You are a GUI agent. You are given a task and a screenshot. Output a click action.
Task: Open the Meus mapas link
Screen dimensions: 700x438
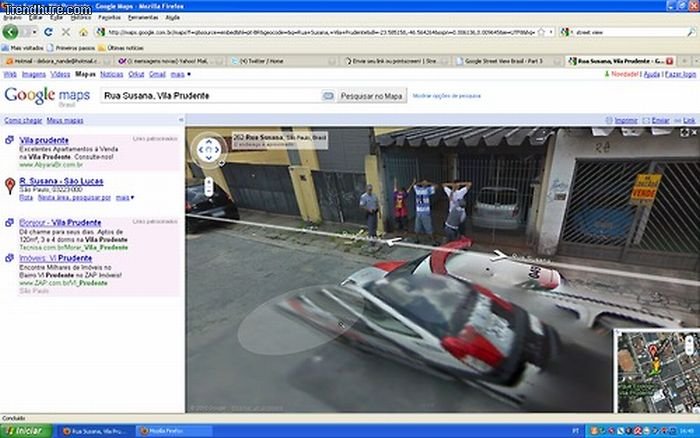coord(67,120)
